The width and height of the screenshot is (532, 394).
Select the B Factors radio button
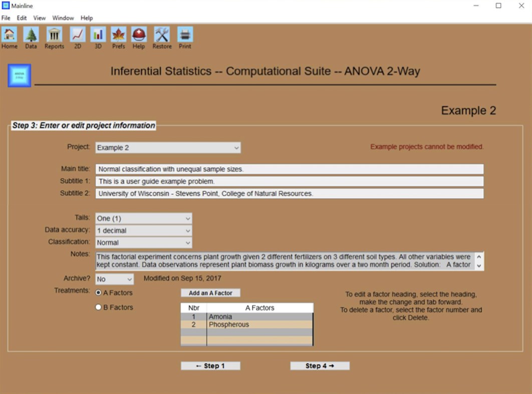pos(99,307)
